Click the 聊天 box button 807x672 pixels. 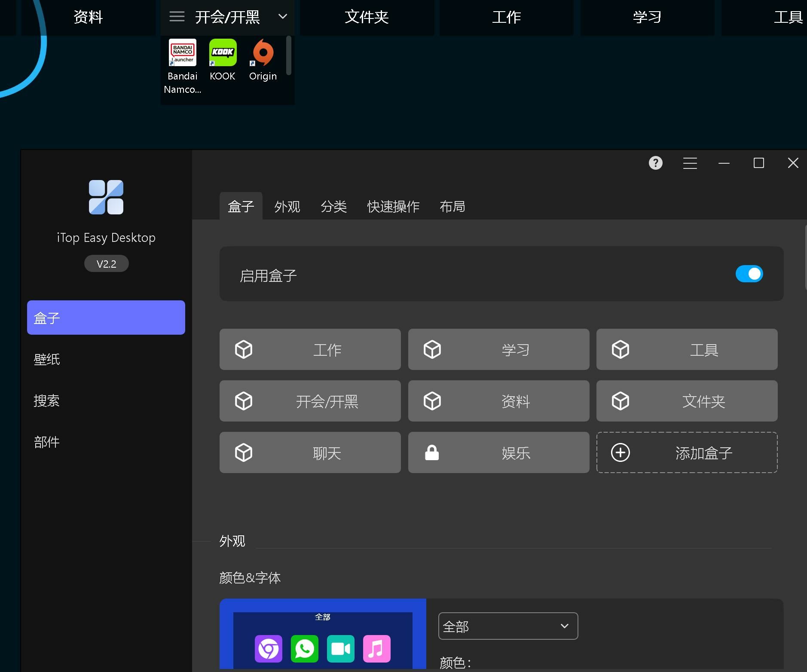tap(310, 452)
